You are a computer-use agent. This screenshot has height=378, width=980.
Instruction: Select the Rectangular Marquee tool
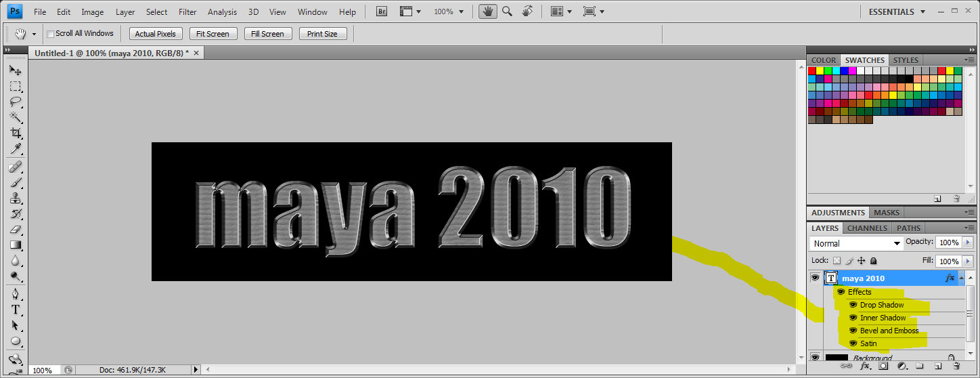click(x=16, y=86)
